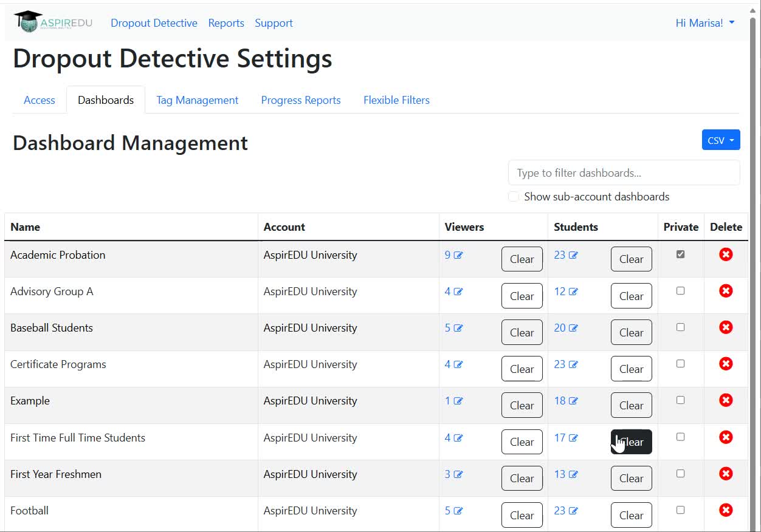Mark Certificate Programs as private

pos(680,364)
